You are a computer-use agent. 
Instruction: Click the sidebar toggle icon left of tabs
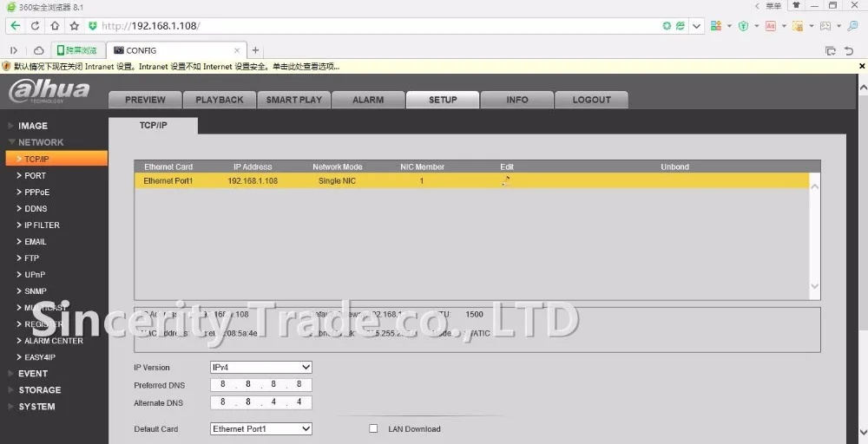pyautogui.click(x=14, y=50)
